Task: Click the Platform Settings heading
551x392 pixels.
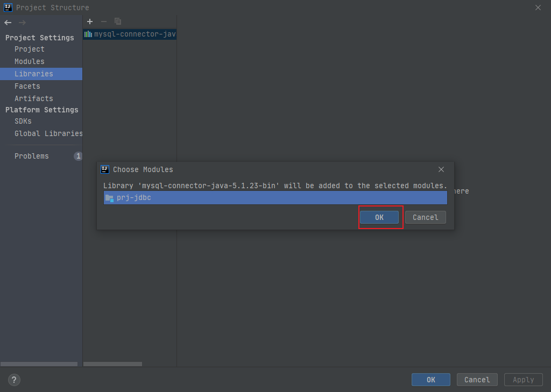Action: click(42, 110)
